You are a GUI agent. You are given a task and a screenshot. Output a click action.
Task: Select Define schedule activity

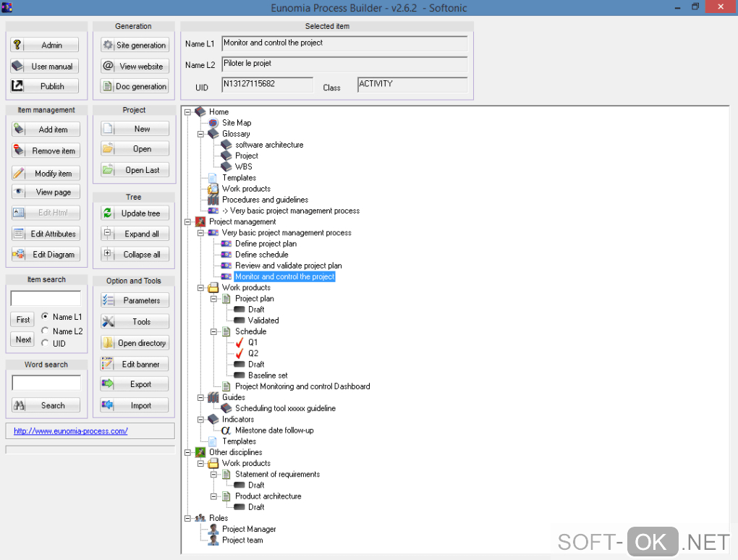(262, 255)
